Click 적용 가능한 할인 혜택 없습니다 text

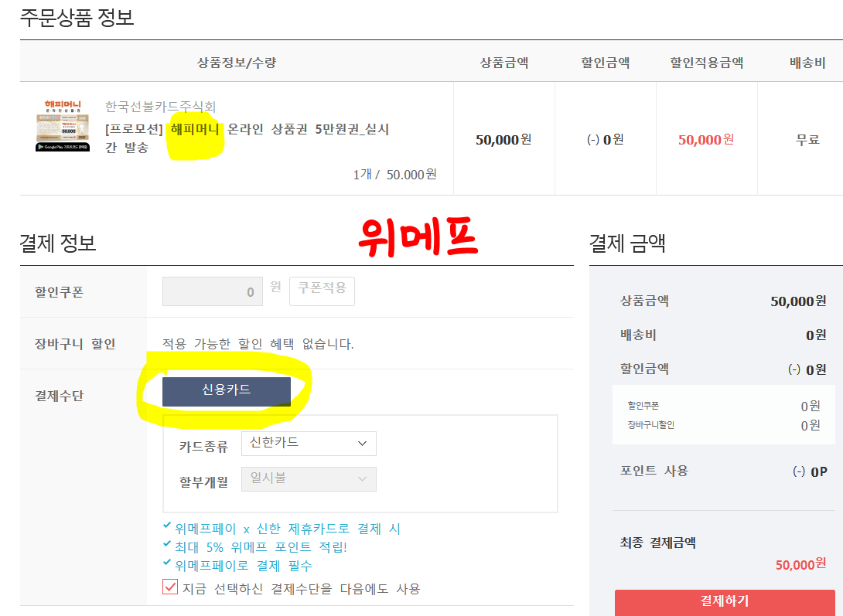point(258,344)
